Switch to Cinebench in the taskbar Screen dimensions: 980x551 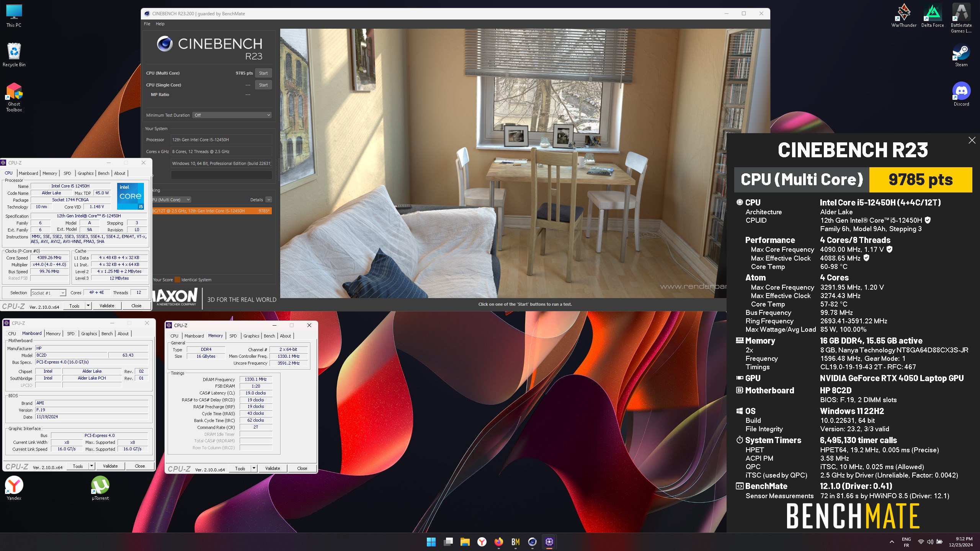532,542
